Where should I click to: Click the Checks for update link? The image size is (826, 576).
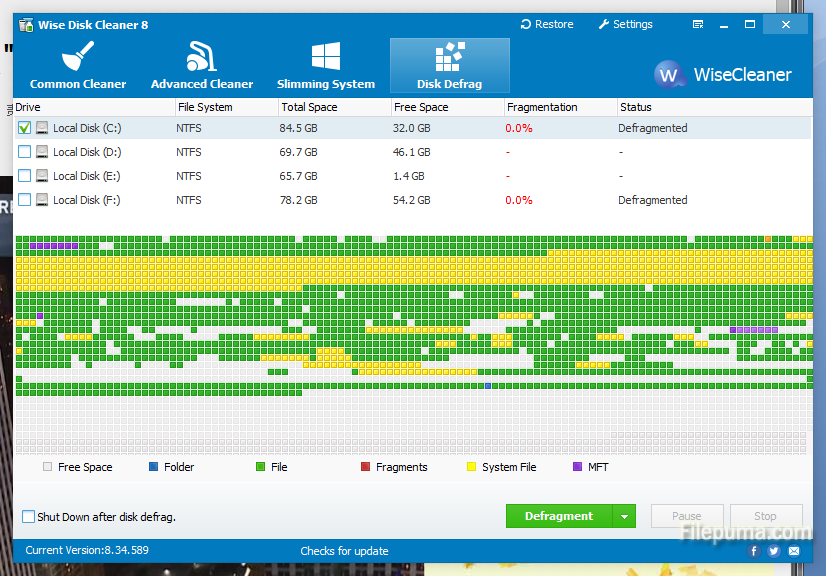pyautogui.click(x=344, y=551)
